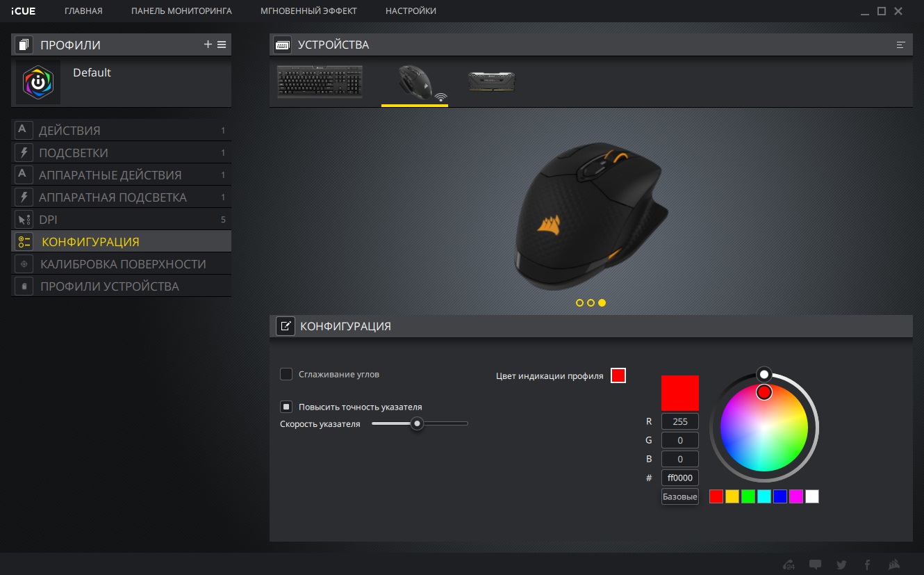The image size is (924, 575).
Task: Pick the red basic color swatch
Action: [716, 496]
